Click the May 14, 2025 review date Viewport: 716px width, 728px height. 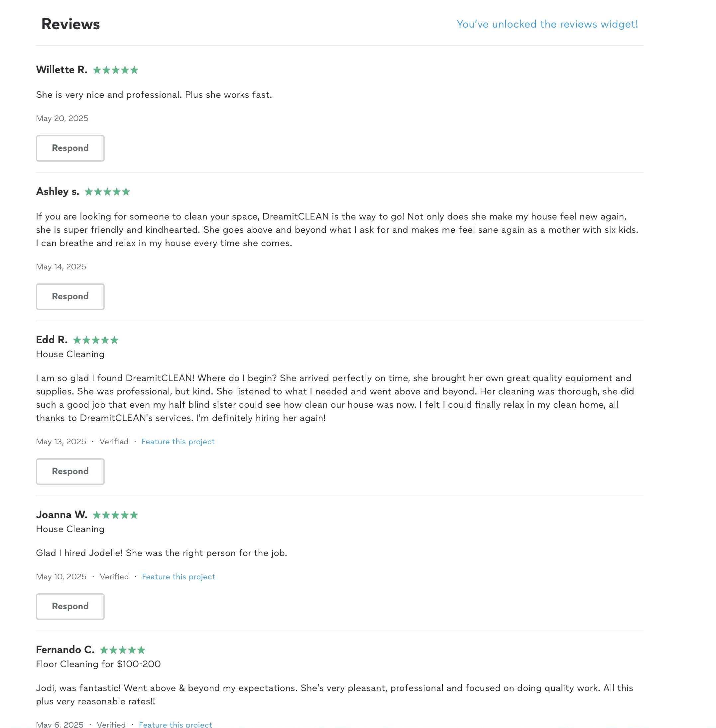(61, 267)
